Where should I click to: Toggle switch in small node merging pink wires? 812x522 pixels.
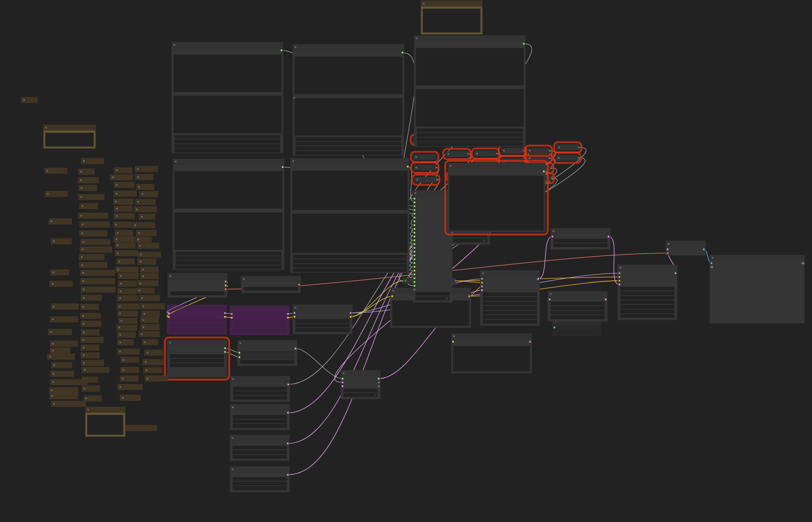click(x=374, y=395)
